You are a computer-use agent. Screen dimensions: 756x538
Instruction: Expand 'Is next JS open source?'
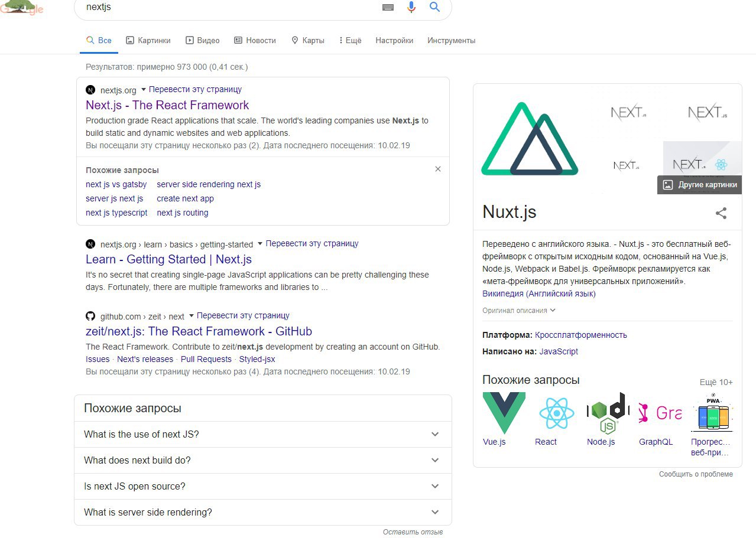[x=263, y=486]
